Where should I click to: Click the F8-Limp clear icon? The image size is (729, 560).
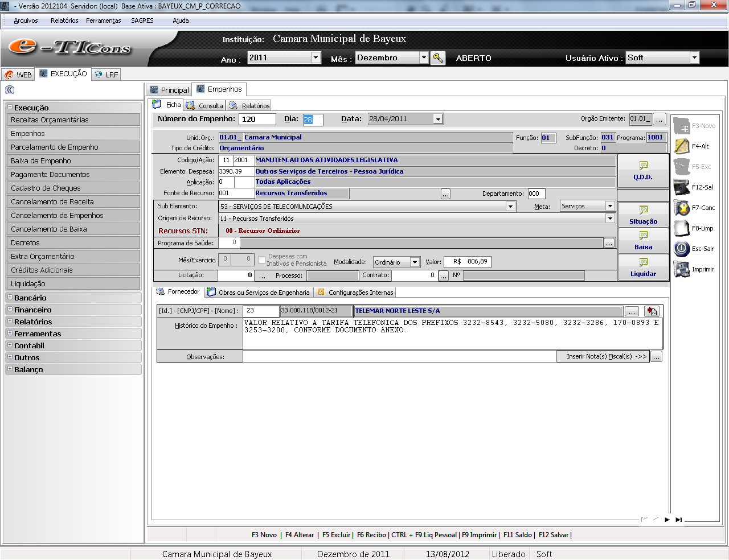(682, 228)
